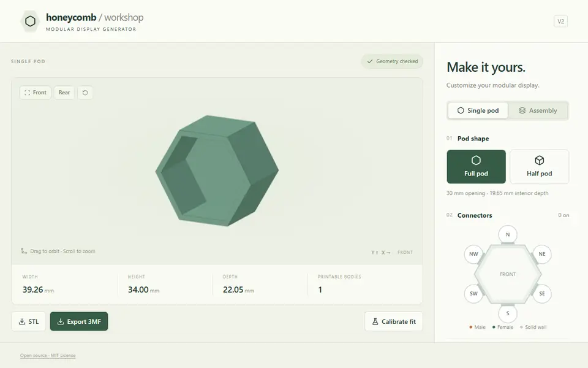Select the Assembly tab
The width and height of the screenshot is (588, 368).
tap(538, 110)
